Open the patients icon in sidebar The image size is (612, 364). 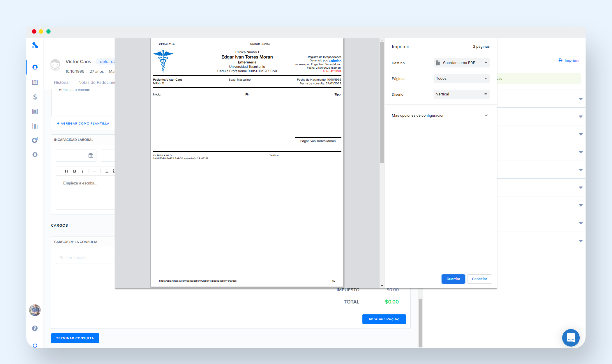[35, 68]
